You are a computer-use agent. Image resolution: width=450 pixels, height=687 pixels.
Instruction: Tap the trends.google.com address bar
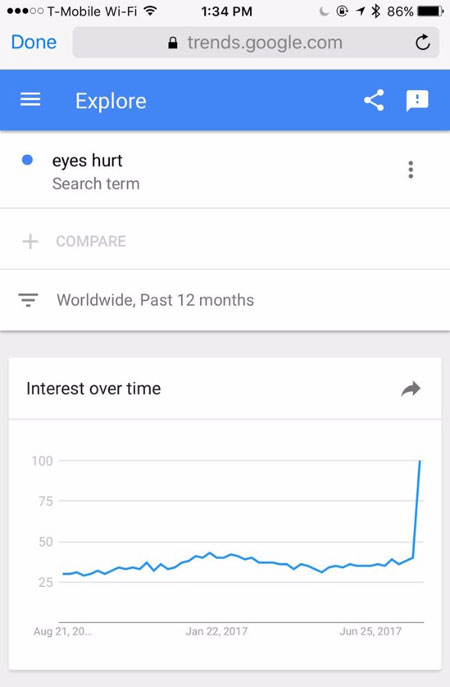256,42
